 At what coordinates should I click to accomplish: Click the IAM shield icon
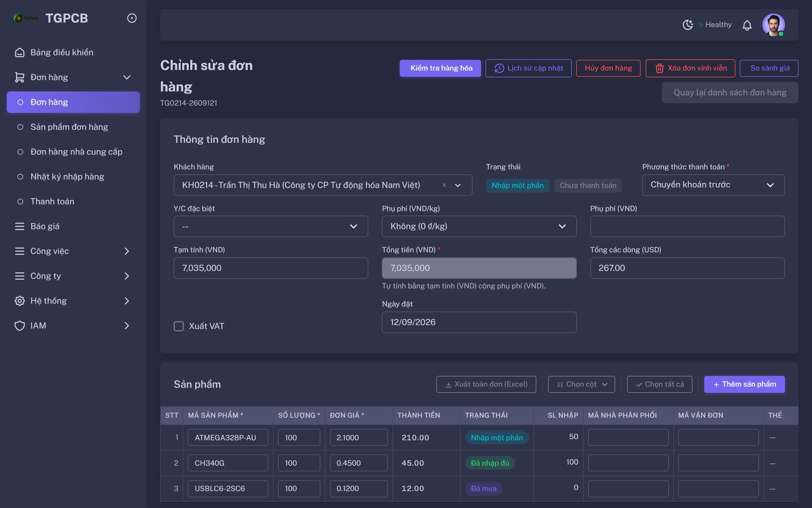20,326
